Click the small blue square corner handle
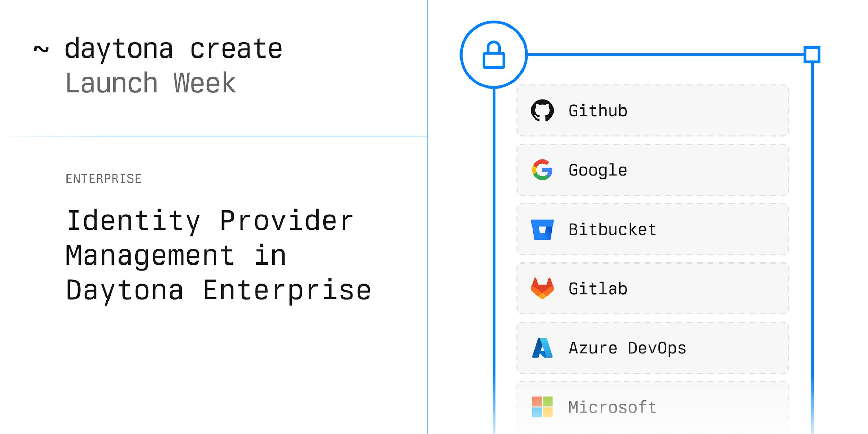The width and height of the screenshot is (868, 434). pyautogui.click(x=812, y=55)
